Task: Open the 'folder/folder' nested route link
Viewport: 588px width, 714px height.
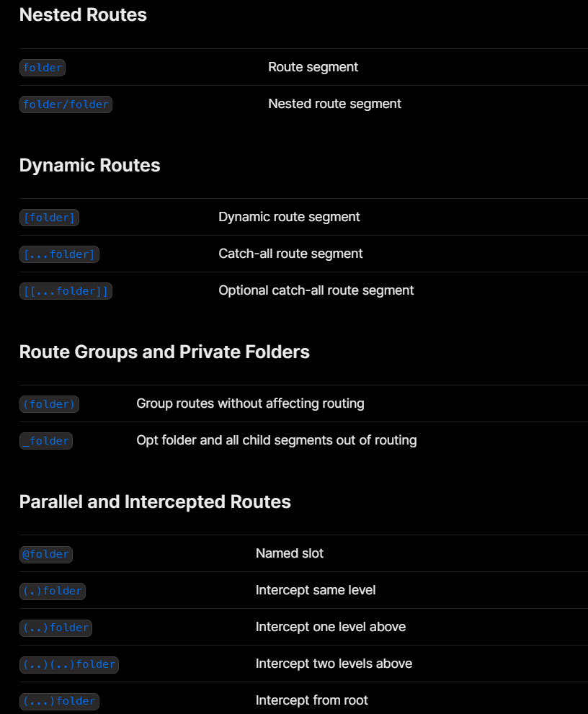Action: (x=66, y=104)
